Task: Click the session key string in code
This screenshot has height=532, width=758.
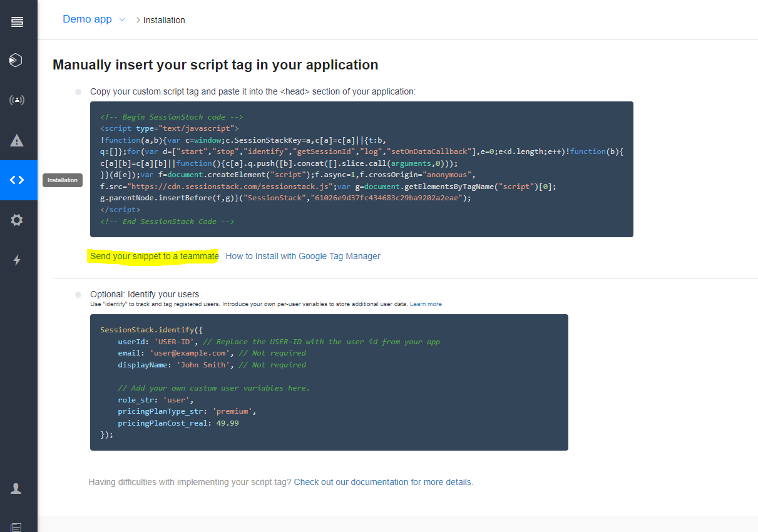Action: point(386,198)
